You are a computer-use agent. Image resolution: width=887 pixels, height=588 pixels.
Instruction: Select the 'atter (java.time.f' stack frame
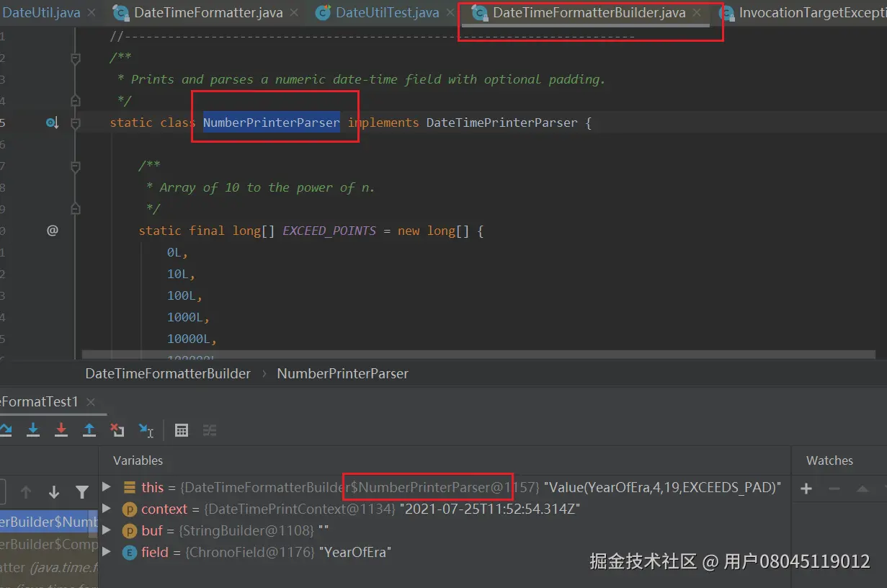(49, 567)
